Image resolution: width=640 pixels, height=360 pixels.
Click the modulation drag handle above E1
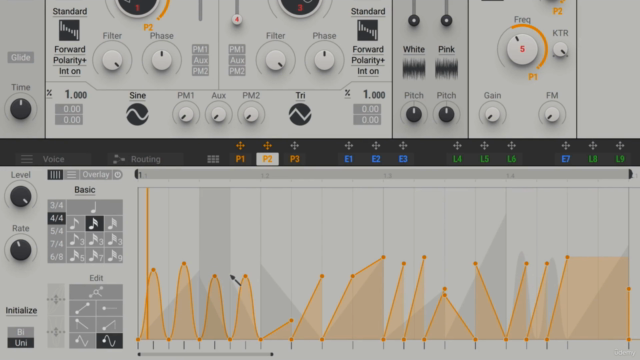pos(349,146)
